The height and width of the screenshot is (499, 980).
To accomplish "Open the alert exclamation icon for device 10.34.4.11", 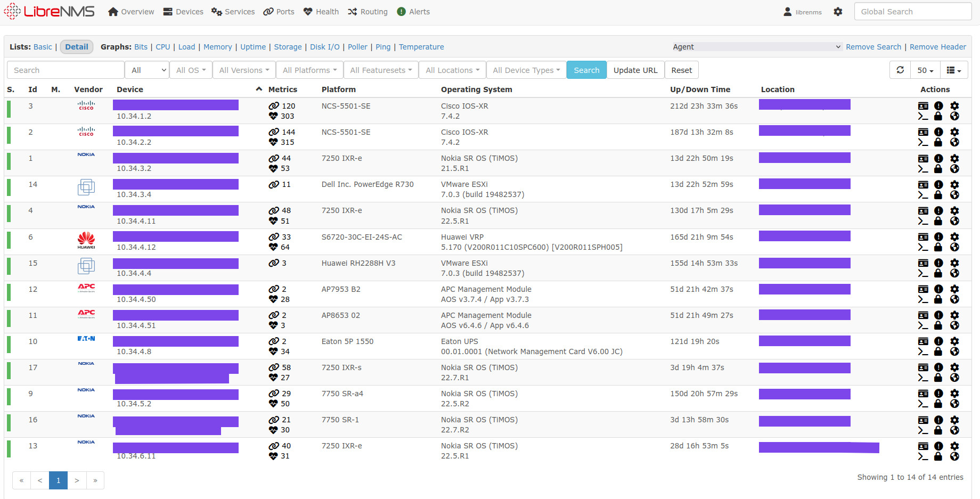I will click(939, 211).
